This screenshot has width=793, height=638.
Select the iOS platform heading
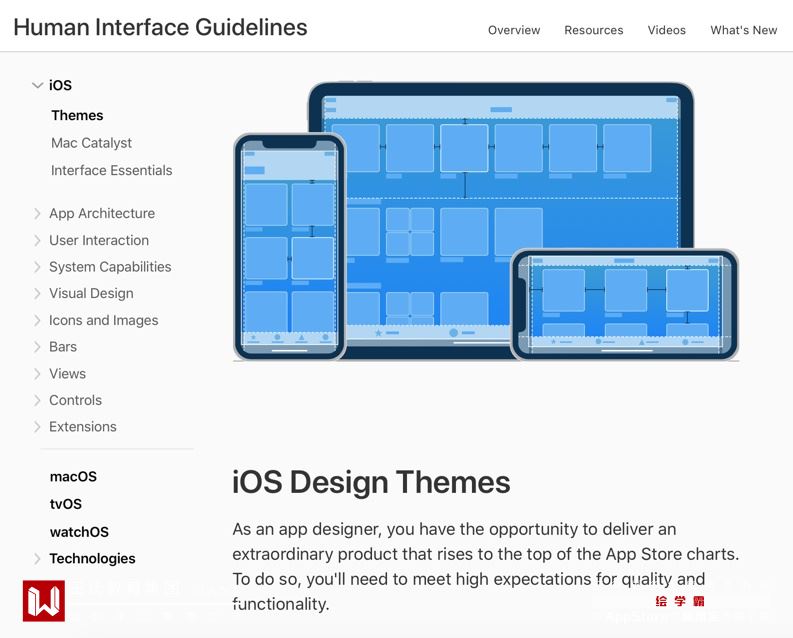tap(60, 85)
